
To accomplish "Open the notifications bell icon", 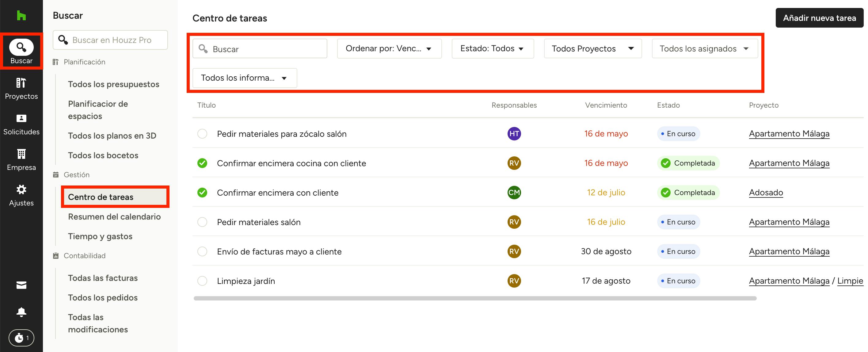I will tap(21, 312).
